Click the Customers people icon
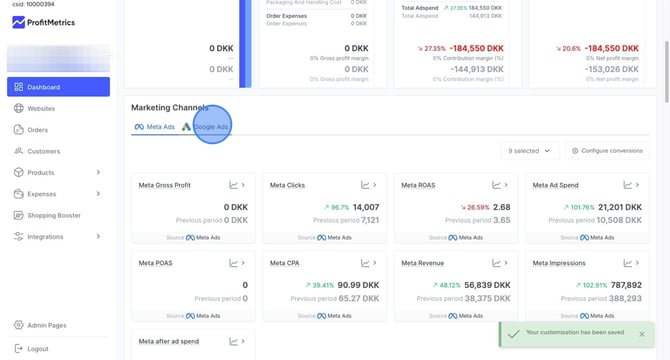The image size is (670, 360). pyautogui.click(x=18, y=151)
